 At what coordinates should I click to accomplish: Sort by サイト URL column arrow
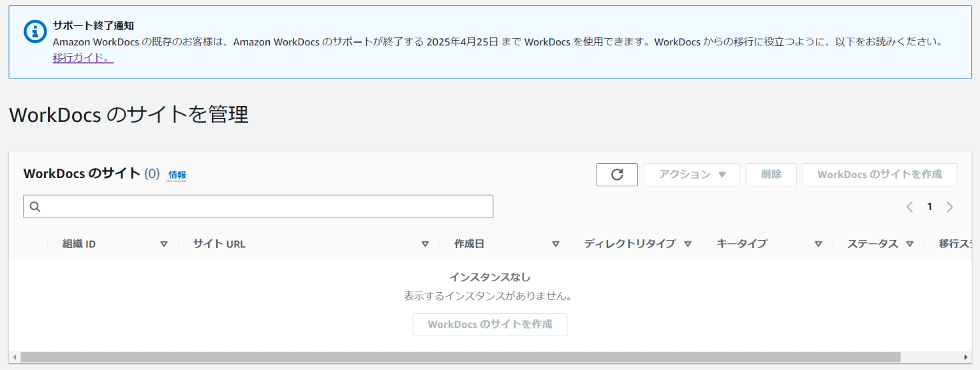coord(425,244)
